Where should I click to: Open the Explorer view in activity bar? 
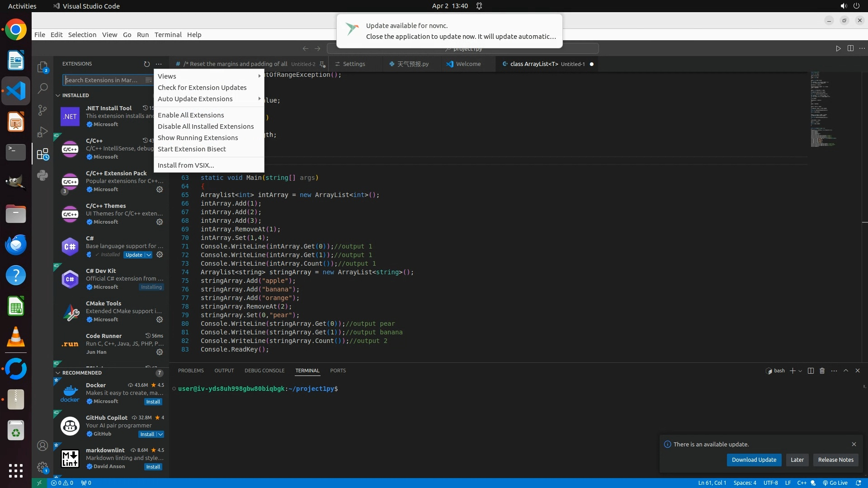(x=42, y=67)
